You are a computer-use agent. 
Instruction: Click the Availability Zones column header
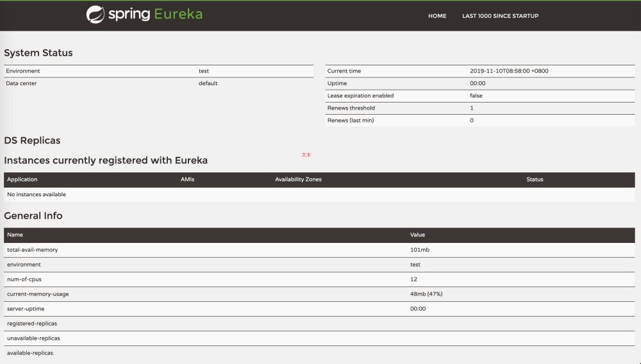tap(298, 179)
